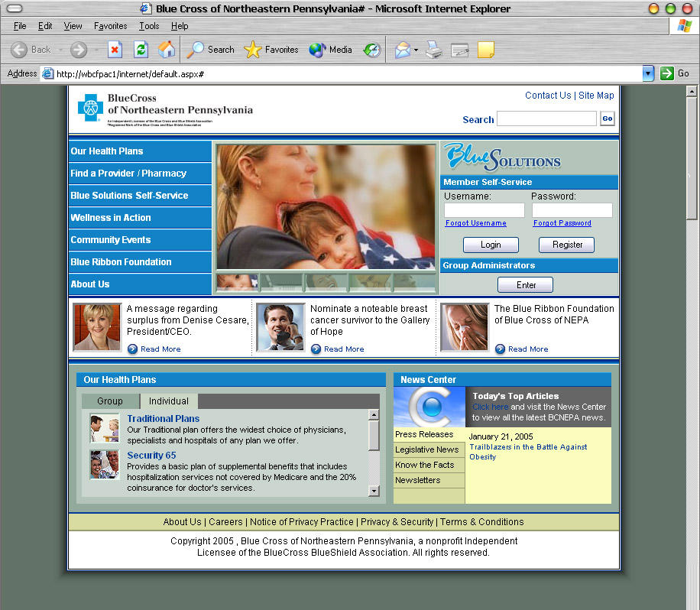This screenshot has width=700, height=610.
Task: Switch to the Individual health plans tab
Action: pyautogui.click(x=169, y=401)
